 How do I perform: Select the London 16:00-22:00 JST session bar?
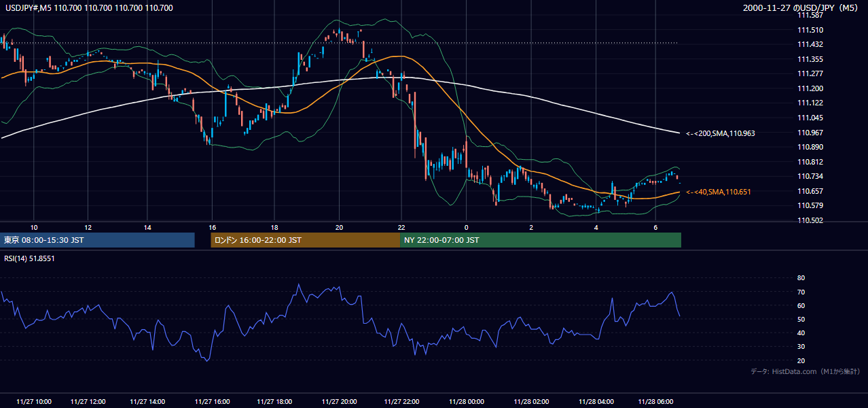tap(306, 240)
